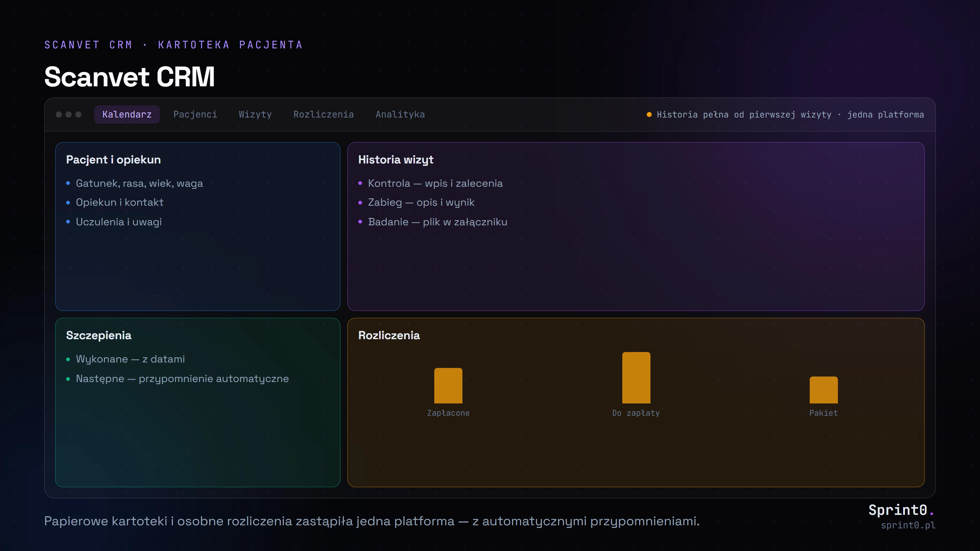Open the Analityka tab

tap(400, 114)
